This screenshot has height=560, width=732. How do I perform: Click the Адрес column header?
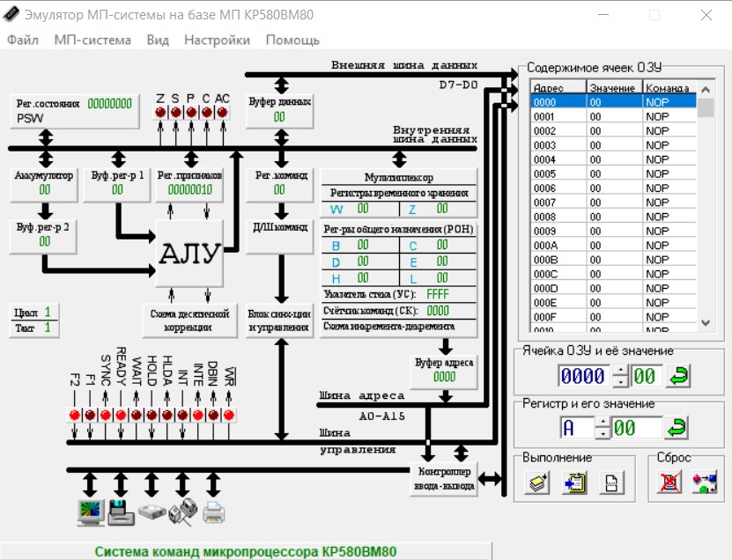[558, 88]
